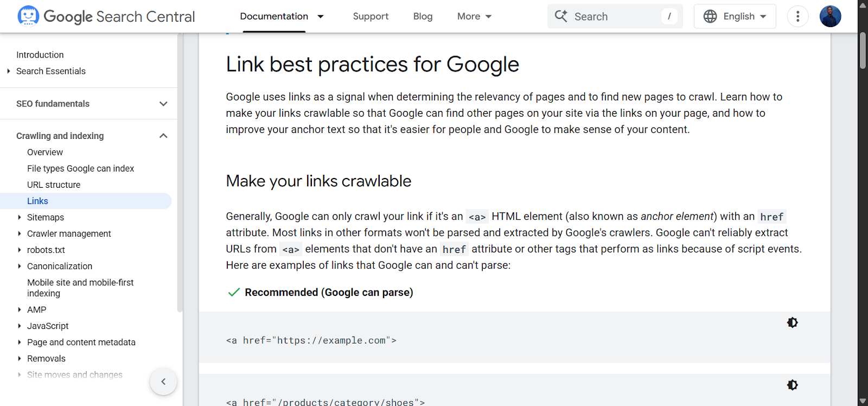The image size is (868, 406).
Task: Select the Links sidebar item
Action: (x=86, y=201)
